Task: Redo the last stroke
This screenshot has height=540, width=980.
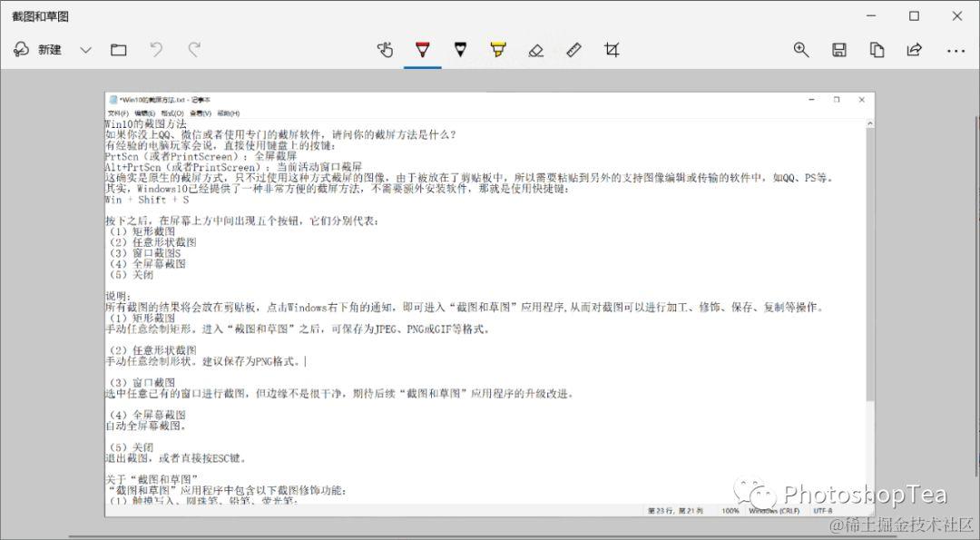Action: pyautogui.click(x=195, y=50)
